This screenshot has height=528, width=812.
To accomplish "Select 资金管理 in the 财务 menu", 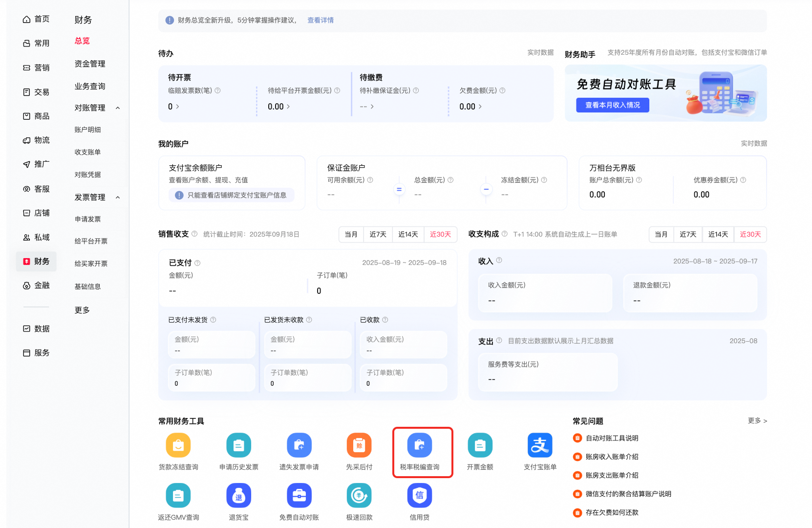I will click(x=90, y=64).
